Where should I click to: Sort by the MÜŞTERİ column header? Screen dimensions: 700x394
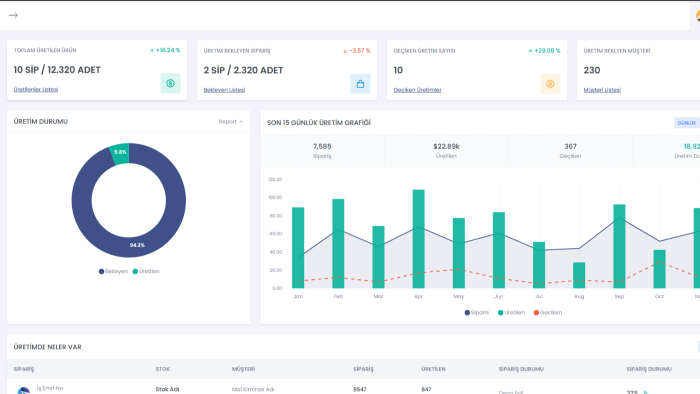click(243, 369)
